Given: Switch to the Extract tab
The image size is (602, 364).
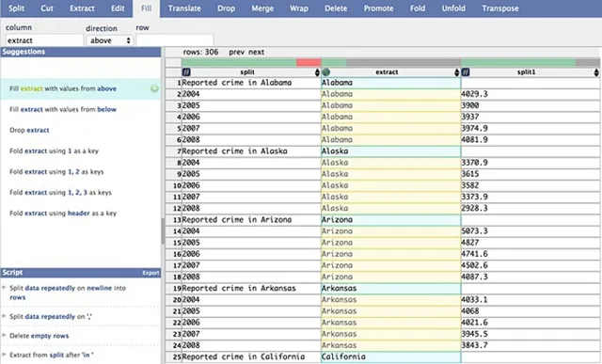Looking at the screenshot, I should (x=82, y=8).
